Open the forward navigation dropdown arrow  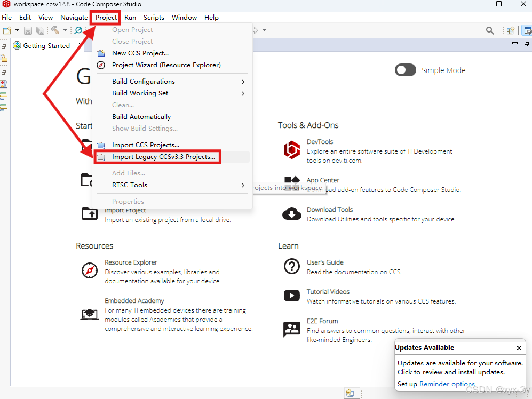click(x=264, y=30)
